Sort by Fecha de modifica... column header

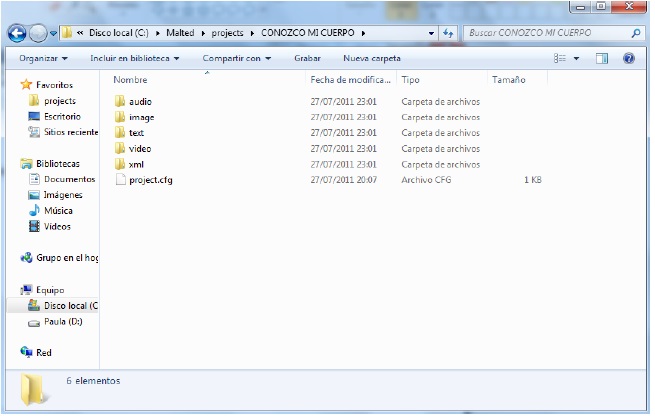coord(350,80)
